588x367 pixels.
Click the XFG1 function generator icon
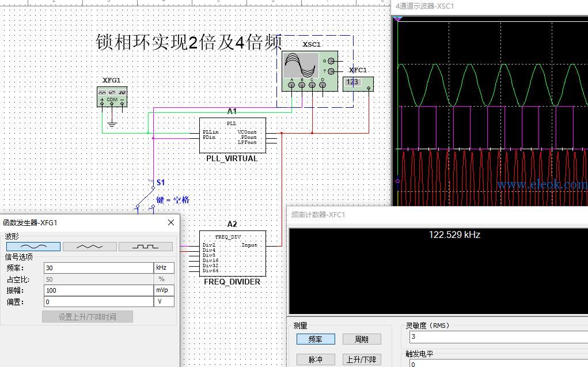(x=112, y=97)
